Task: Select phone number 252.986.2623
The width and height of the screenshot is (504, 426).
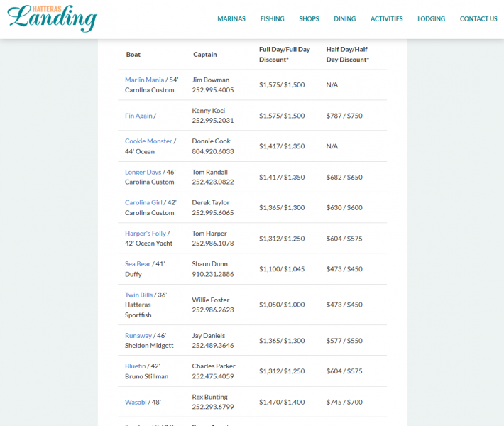Action: 213,310
